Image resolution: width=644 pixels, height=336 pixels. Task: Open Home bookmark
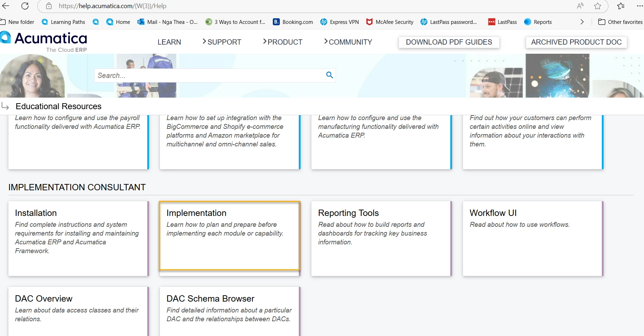(x=118, y=22)
